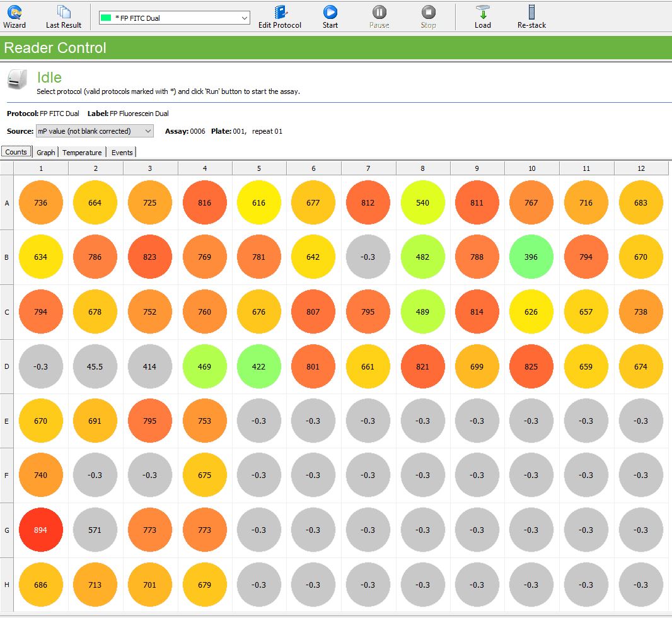672x618 pixels.
Task: Expand the FP FITC Dual protocol dropdown
Action: 245,18
